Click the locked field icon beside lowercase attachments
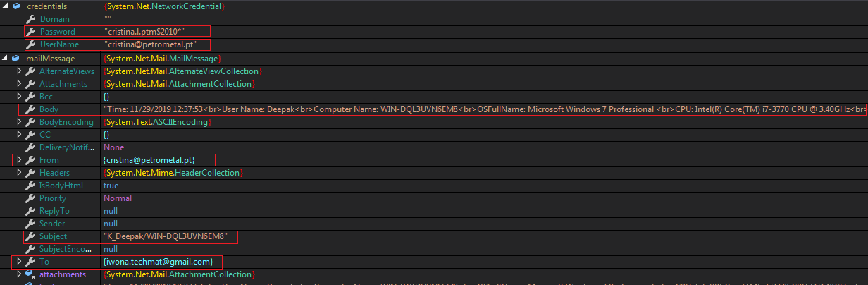868x285 pixels. pos(30,274)
